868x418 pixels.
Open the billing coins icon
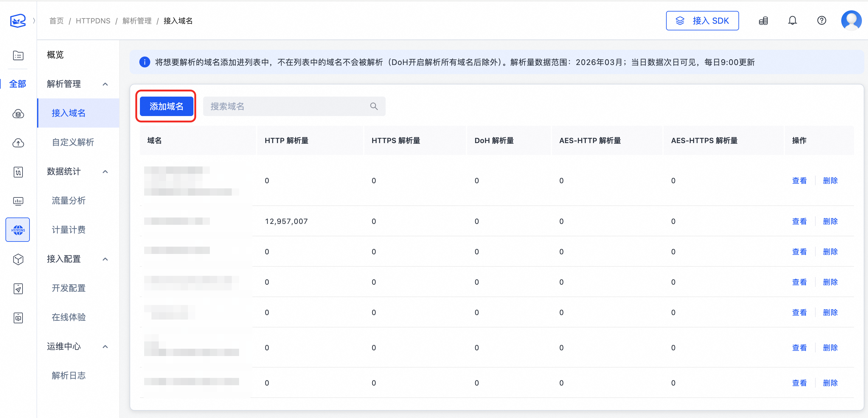[763, 21]
